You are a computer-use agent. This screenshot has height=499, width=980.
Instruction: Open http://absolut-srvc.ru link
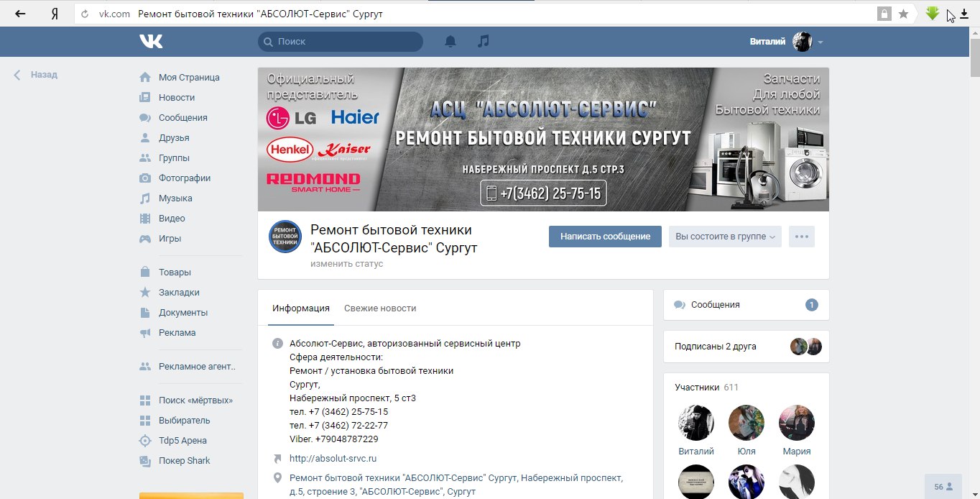[x=333, y=459]
